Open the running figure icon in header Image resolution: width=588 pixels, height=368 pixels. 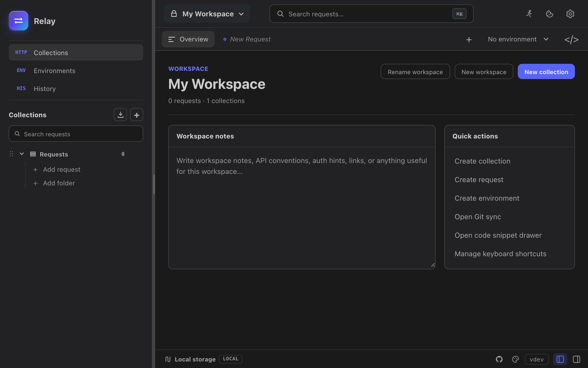click(529, 14)
